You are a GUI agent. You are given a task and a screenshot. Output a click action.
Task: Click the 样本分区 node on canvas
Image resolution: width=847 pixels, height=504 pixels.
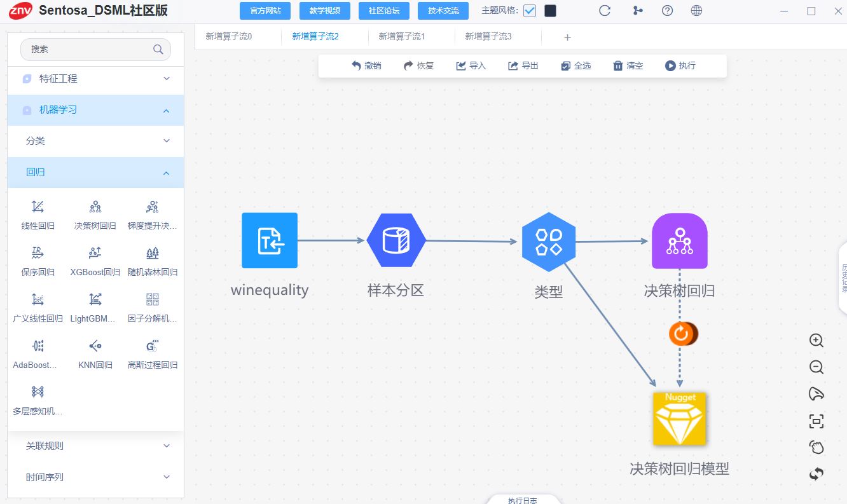click(x=396, y=240)
